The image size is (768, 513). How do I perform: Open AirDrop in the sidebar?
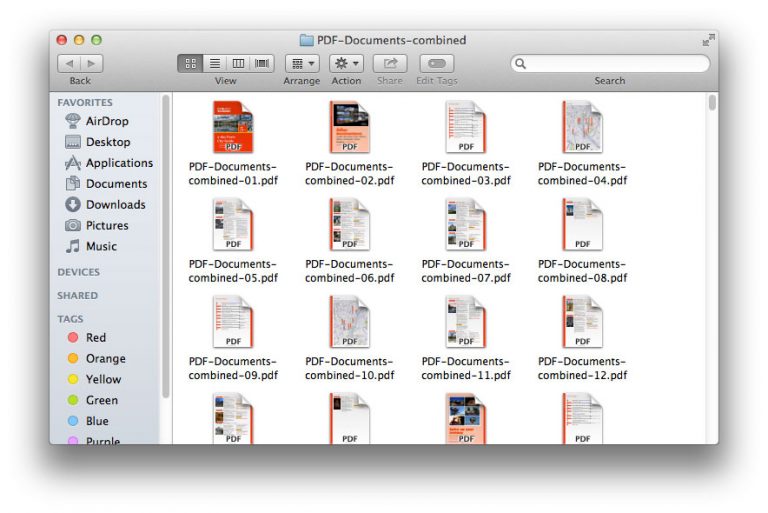(x=107, y=121)
